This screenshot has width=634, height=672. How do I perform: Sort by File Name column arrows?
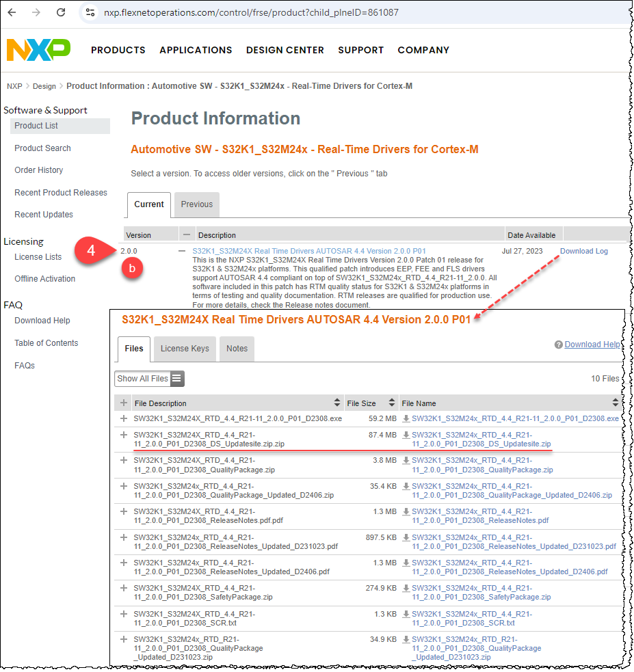(x=615, y=403)
